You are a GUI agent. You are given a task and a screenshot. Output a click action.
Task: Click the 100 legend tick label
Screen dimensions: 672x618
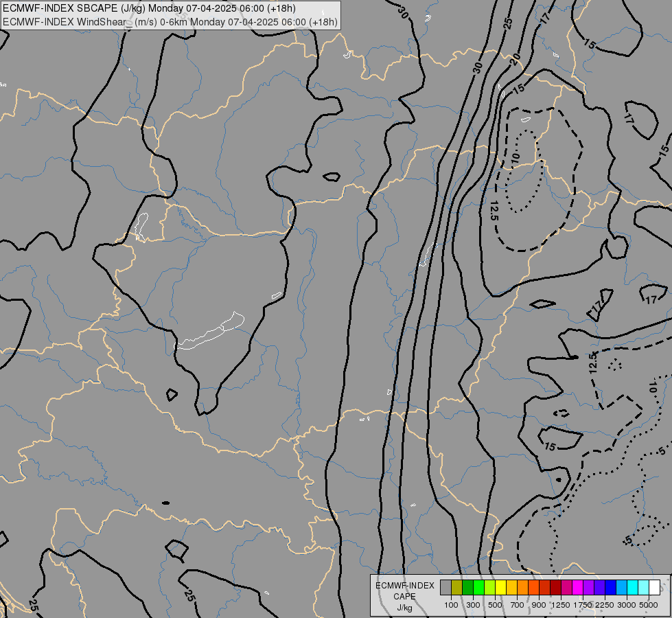point(451,605)
